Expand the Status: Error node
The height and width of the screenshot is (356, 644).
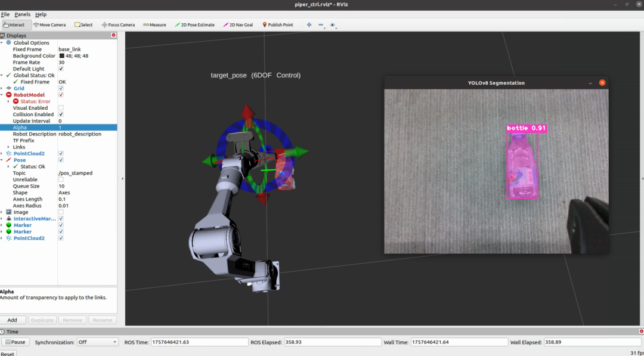[x=8, y=101]
